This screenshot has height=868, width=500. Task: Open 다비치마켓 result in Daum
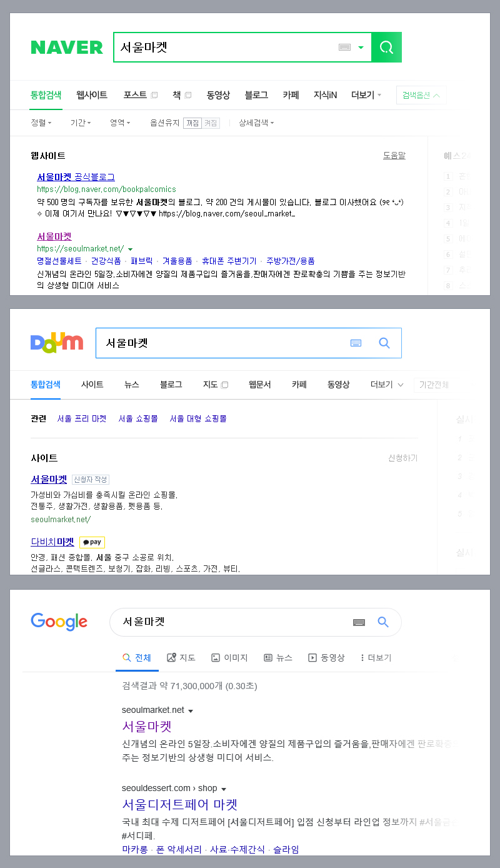[52, 542]
